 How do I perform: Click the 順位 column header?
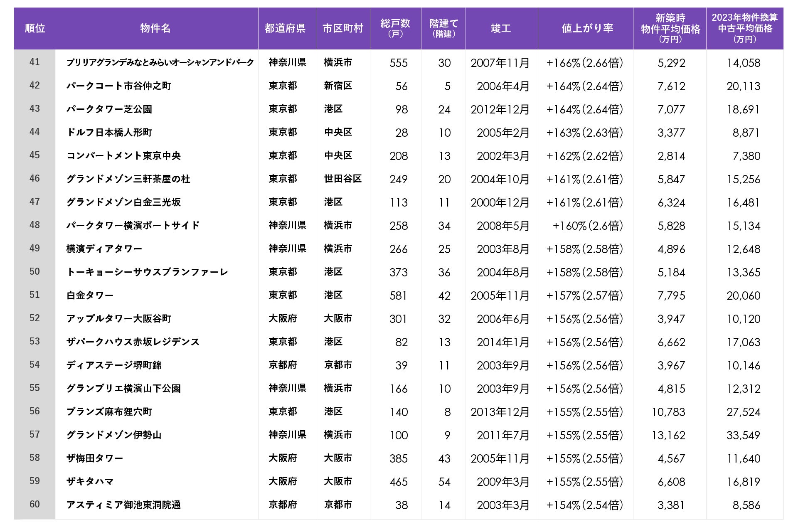(35, 28)
